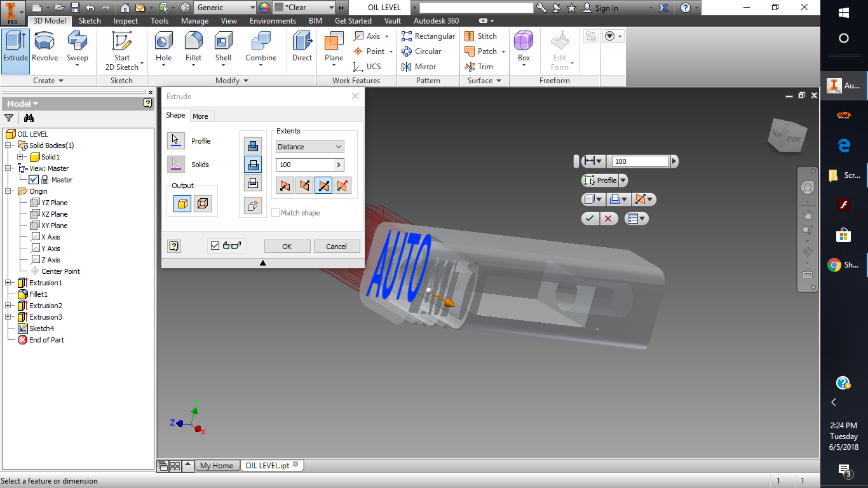Image resolution: width=868 pixels, height=488 pixels.
Task: Expand Solid1 in model tree
Action: pos(20,157)
